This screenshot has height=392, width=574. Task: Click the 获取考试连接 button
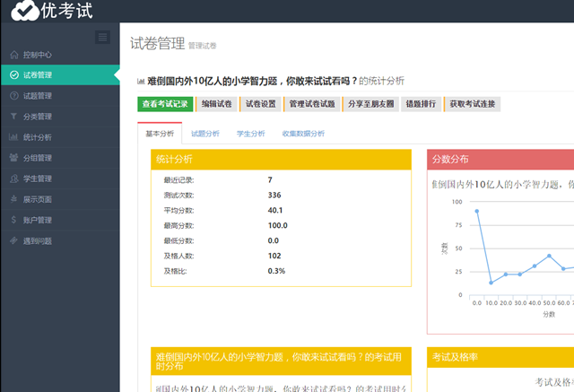click(473, 104)
